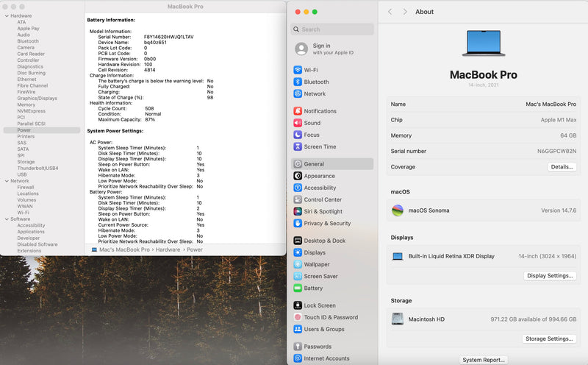Image resolution: width=588 pixels, height=365 pixels.
Task: Click the System Report... button
Action: pyautogui.click(x=483, y=360)
